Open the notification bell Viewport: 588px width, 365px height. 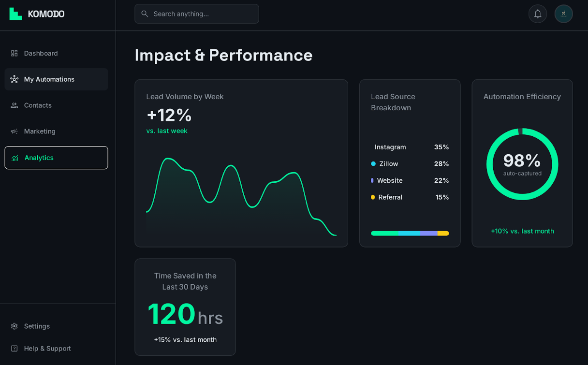coord(538,14)
